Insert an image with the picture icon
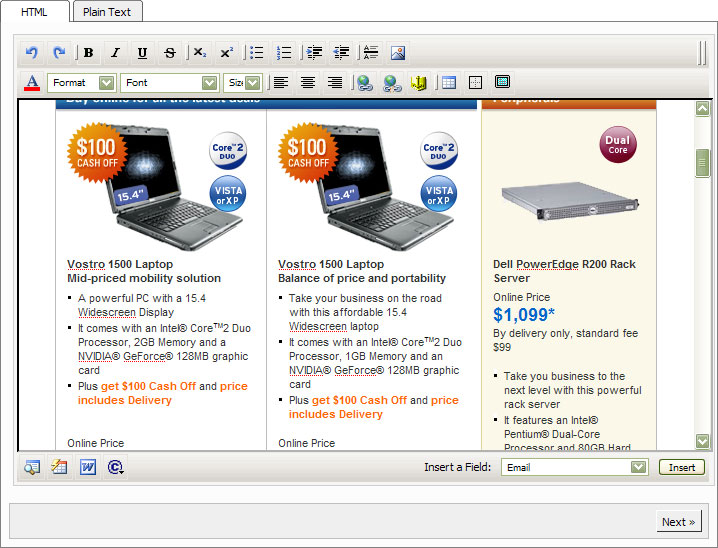This screenshot has width=718, height=548. pos(398,53)
